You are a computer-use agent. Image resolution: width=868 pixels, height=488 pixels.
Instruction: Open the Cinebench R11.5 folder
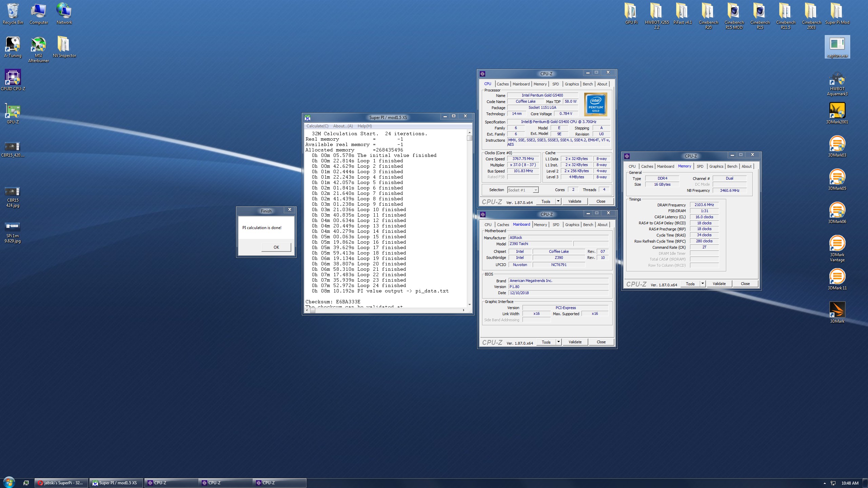point(786,16)
